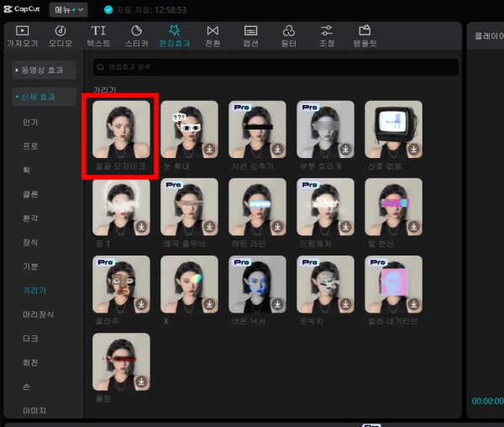504x427 pixels.
Task: Open the 가져오기 import tab
Action: 23,36
